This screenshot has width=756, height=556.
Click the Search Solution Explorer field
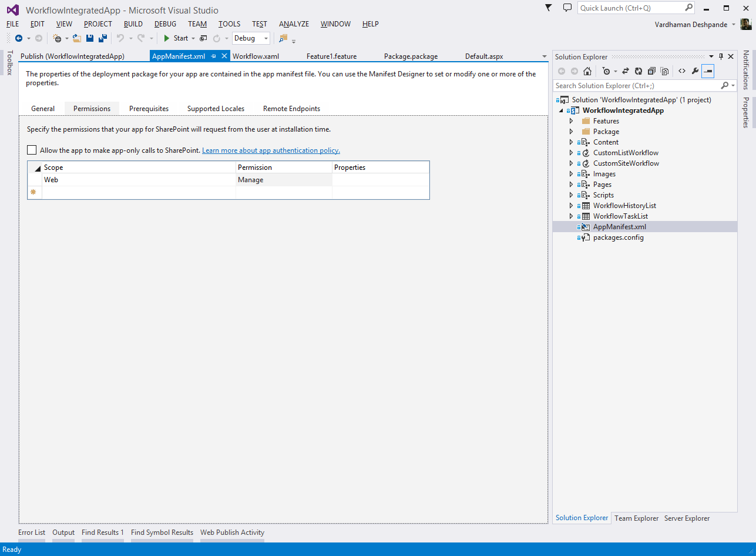(x=644, y=86)
